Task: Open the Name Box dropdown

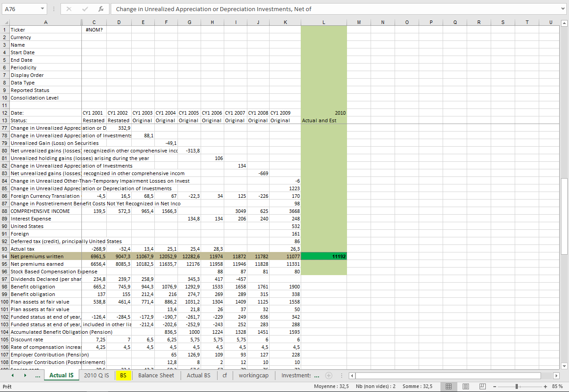Action: tap(42, 9)
